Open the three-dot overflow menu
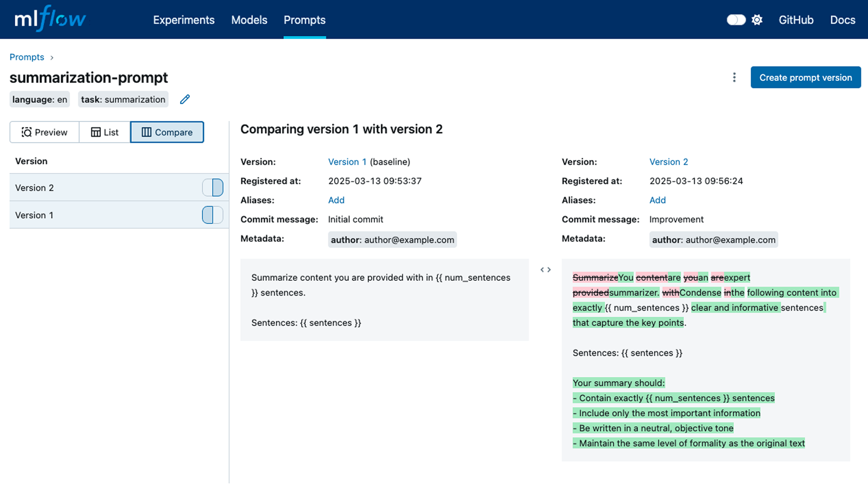 tap(733, 78)
